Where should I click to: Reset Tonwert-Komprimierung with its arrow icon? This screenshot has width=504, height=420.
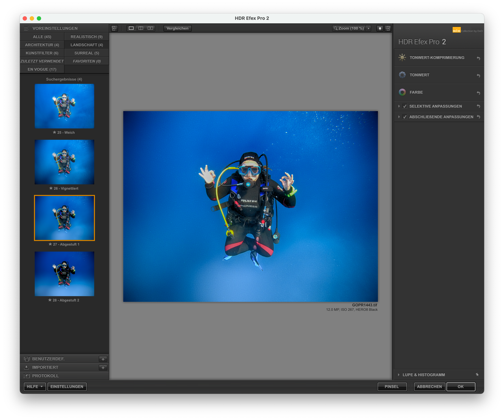tap(478, 58)
